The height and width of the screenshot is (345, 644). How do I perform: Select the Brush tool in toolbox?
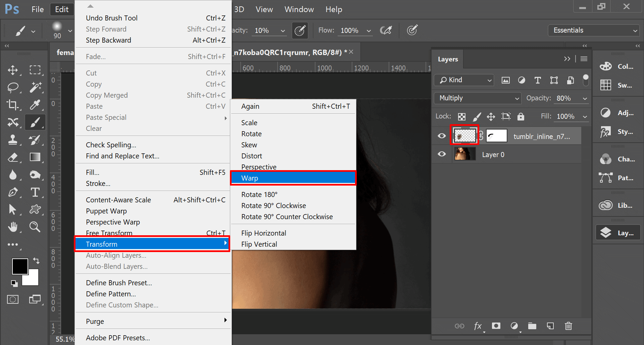pyautogui.click(x=35, y=122)
